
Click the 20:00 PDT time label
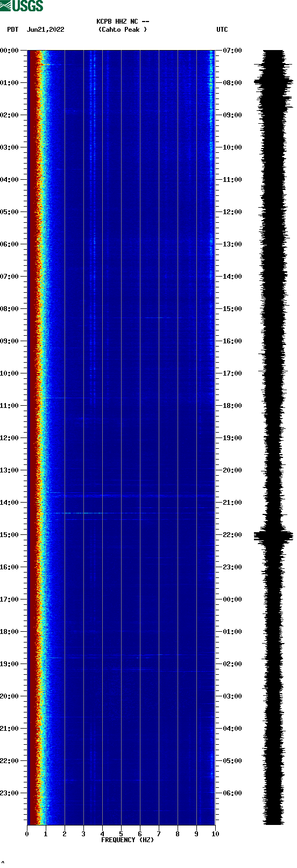(10, 696)
